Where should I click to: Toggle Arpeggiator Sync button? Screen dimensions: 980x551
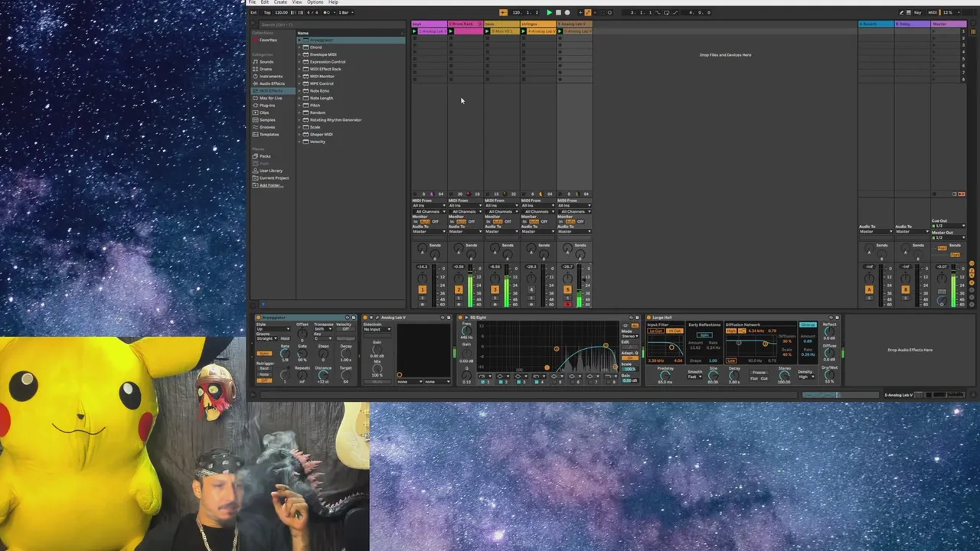[265, 353]
